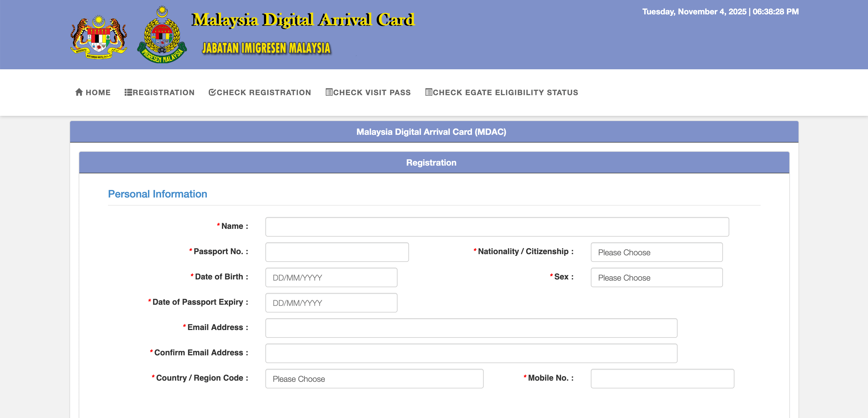Open the REGISTRATION menu item
The image size is (868, 418).
click(159, 93)
